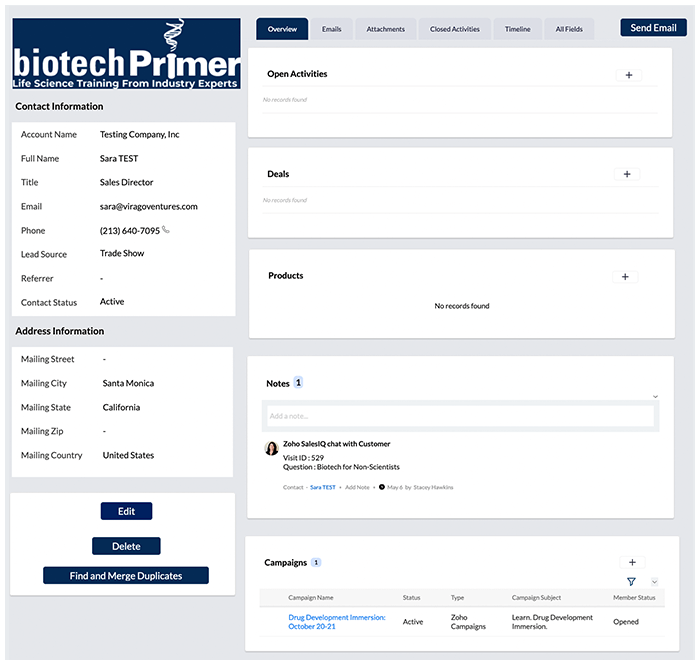Switch to the Emails tab

(331, 29)
